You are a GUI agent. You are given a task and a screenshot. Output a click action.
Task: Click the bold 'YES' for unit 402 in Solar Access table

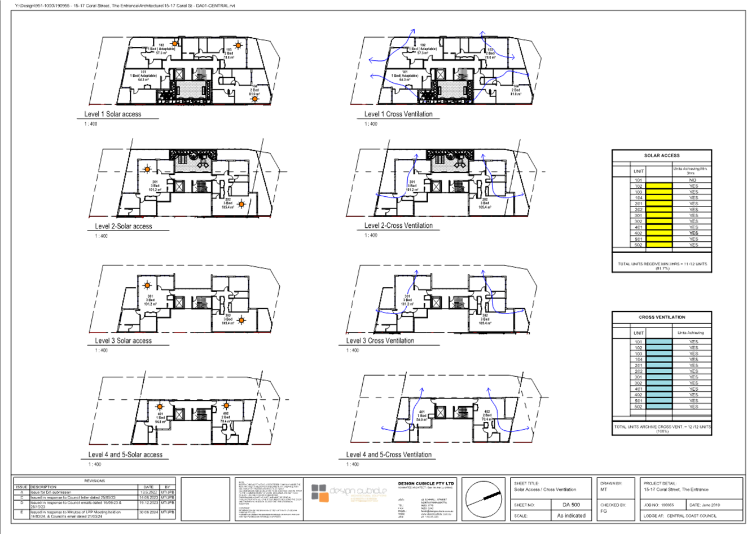pos(693,233)
